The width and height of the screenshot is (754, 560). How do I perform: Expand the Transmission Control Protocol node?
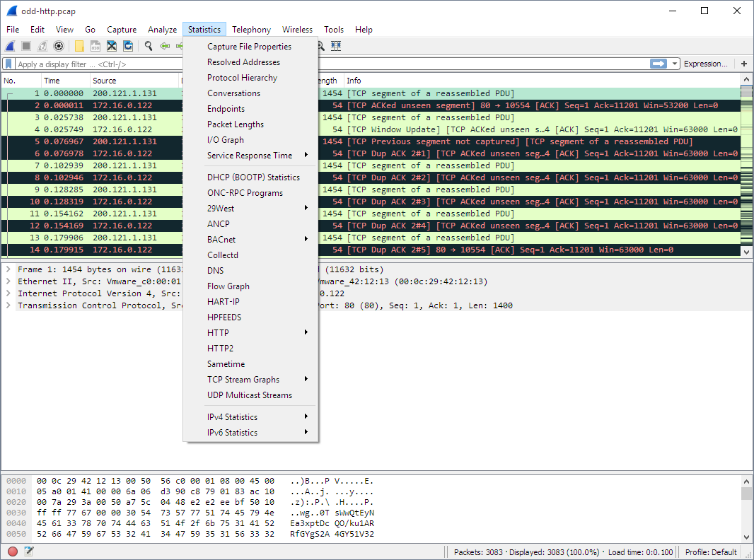[7, 305]
